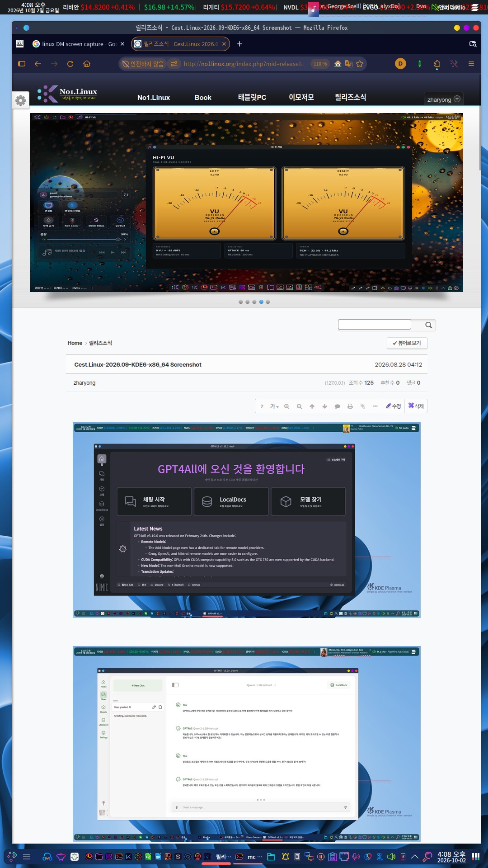Click the 뷰어로 보기 button

click(407, 343)
